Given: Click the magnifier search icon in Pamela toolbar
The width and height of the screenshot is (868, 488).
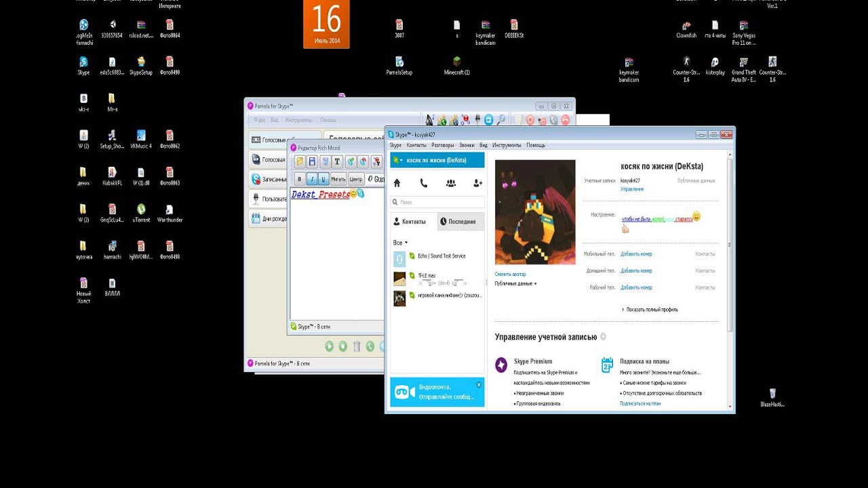Looking at the screenshot, I should tap(501, 120).
